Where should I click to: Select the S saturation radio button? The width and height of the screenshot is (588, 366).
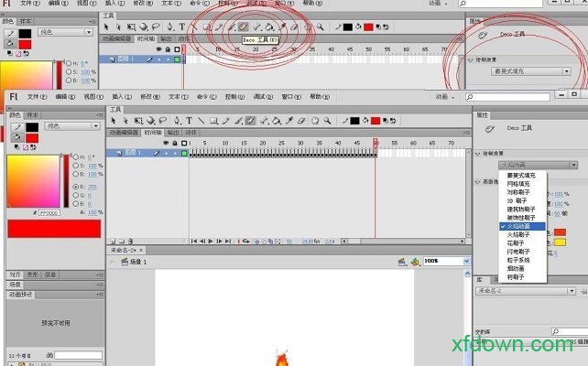[76, 166]
